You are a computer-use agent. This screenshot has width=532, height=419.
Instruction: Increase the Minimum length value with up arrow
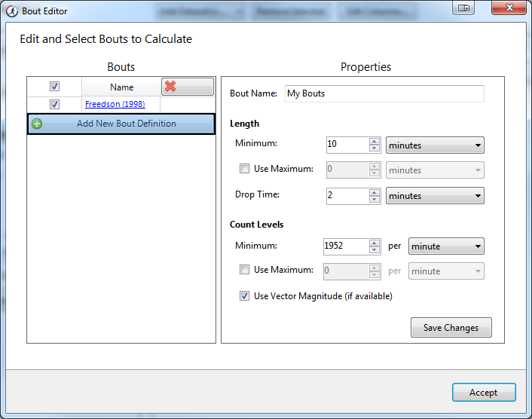[375, 141]
